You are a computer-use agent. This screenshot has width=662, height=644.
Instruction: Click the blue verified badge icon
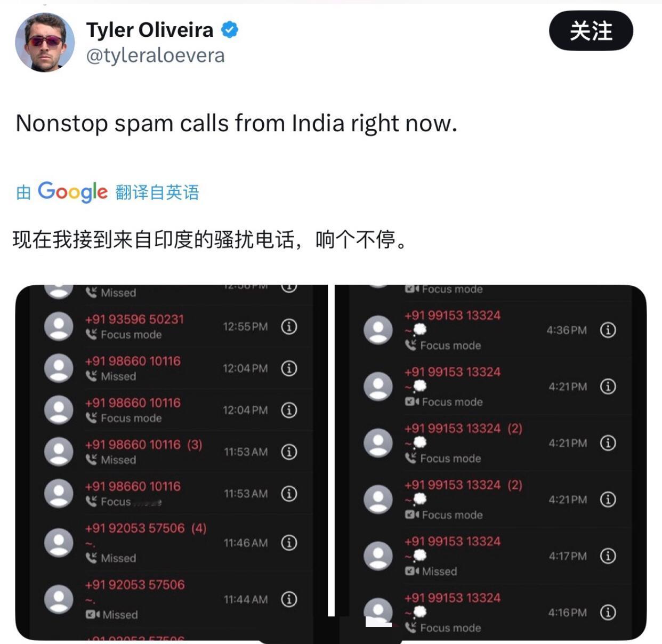point(230,30)
